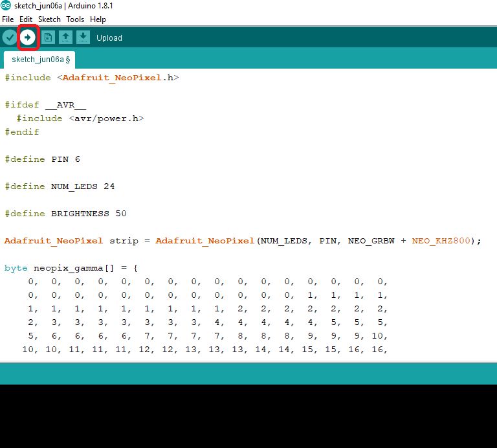Click the Adafruit_NeoPixel.h include line
Image resolution: width=497 pixels, height=448 pixels.
click(92, 78)
